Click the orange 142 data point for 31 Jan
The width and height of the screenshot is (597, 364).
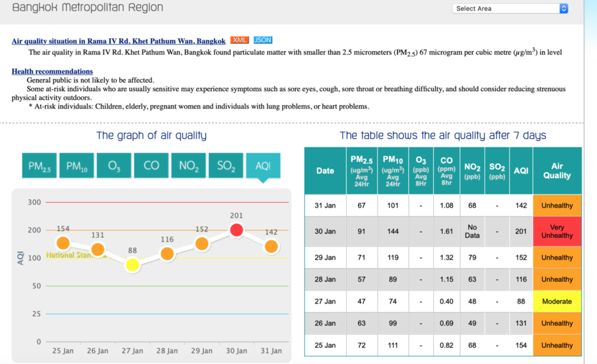[x=271, y=246]
